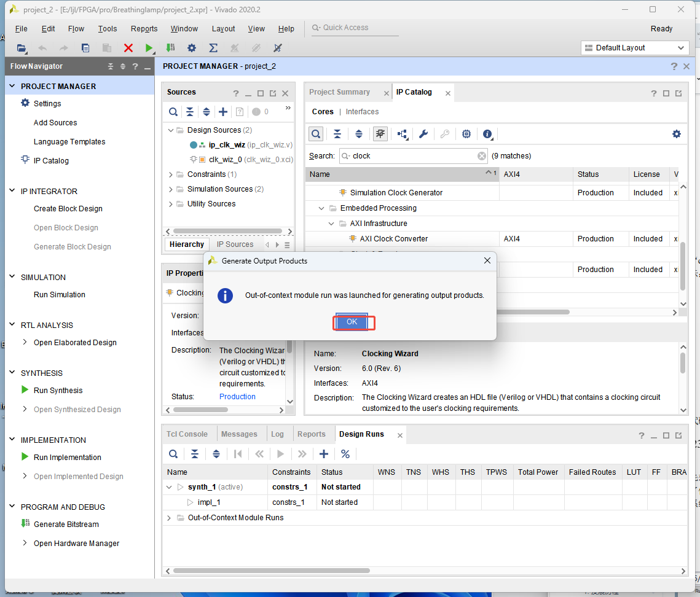The image size is (700, 597).
Task: Click the Sigma report toolbar icon
Action: coord(213,48)
